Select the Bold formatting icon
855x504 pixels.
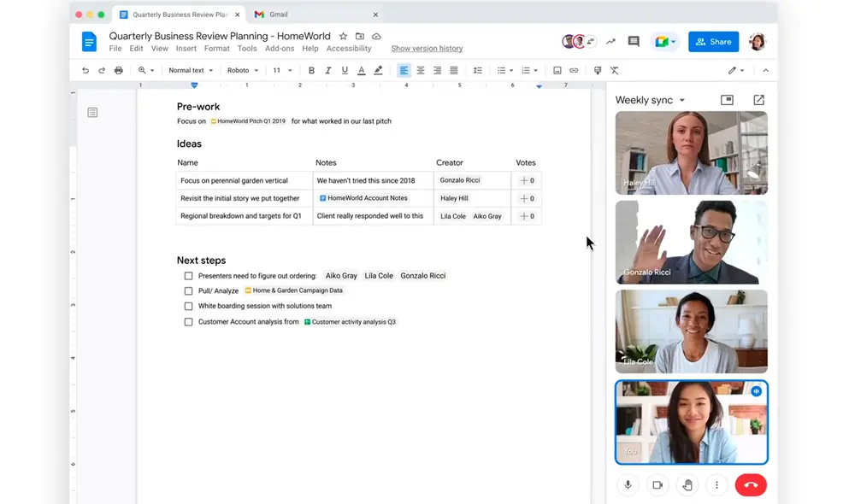311,70
